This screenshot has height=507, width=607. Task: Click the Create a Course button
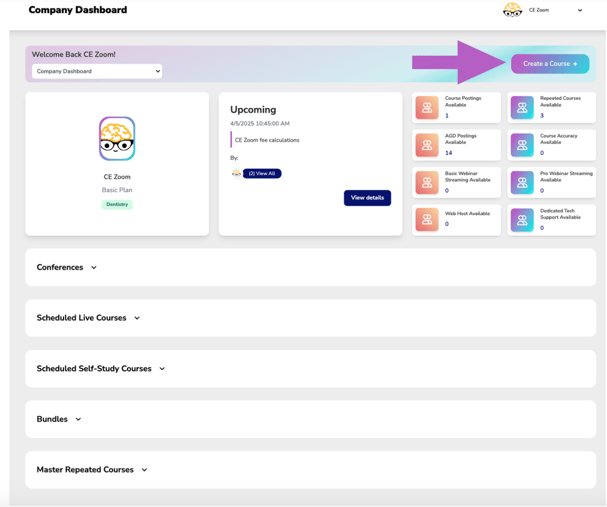point(550,64)
